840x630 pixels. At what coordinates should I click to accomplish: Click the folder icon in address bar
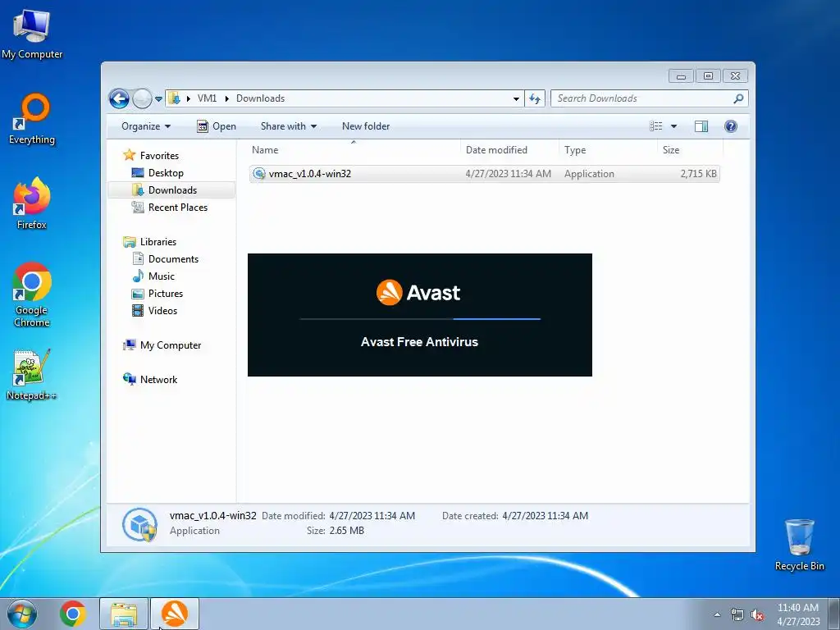click(174, 98)
